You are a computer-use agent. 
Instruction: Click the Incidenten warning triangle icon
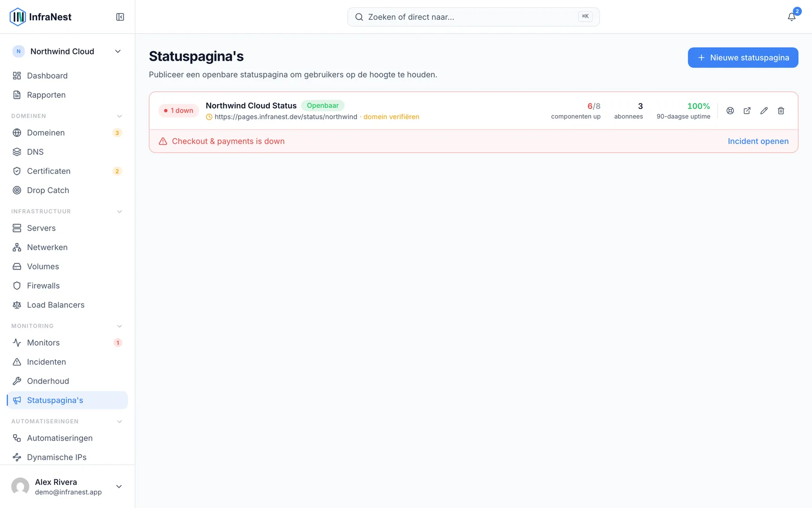click(17, 362)
